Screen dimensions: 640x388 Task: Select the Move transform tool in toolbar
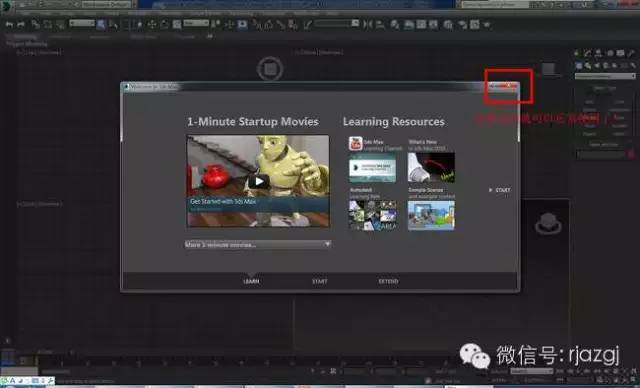[x=152, y=25]
